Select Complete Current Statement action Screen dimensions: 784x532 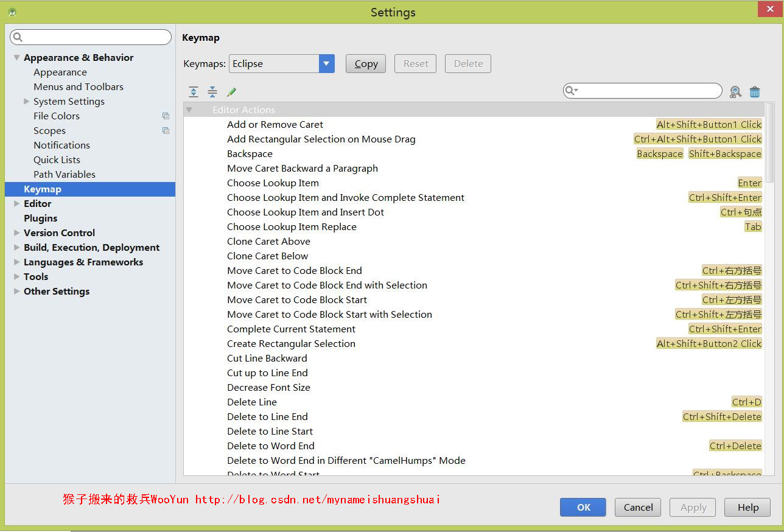point(474,329)
